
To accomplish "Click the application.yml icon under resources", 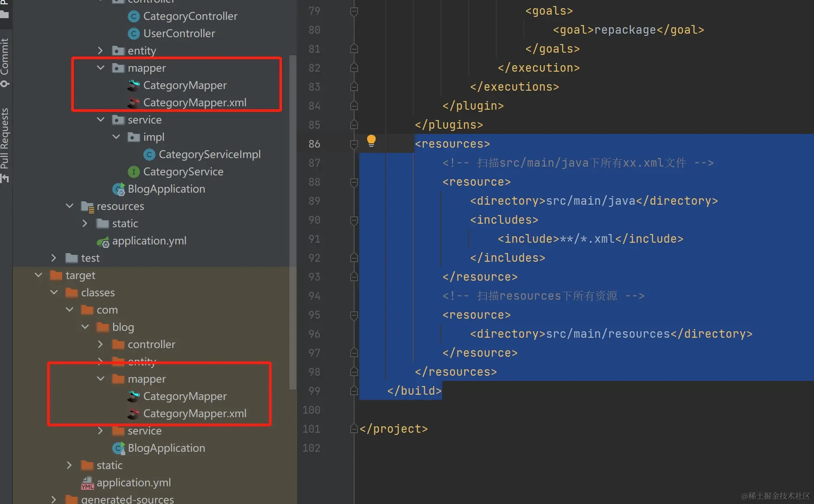I will [x=103, y=241].
